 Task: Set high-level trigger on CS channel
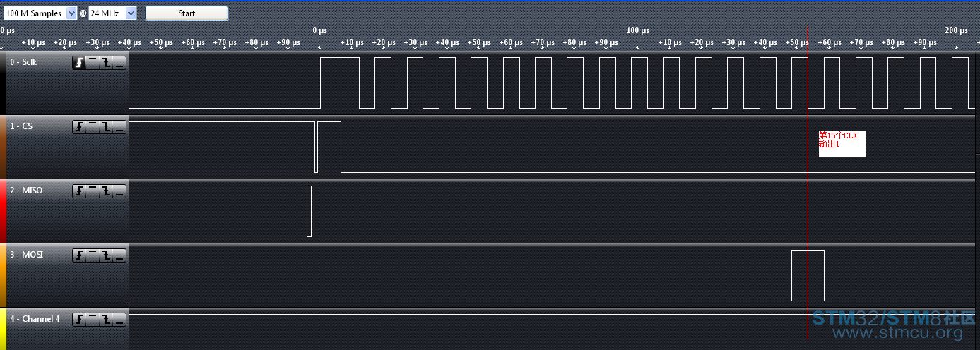point(93,127)
